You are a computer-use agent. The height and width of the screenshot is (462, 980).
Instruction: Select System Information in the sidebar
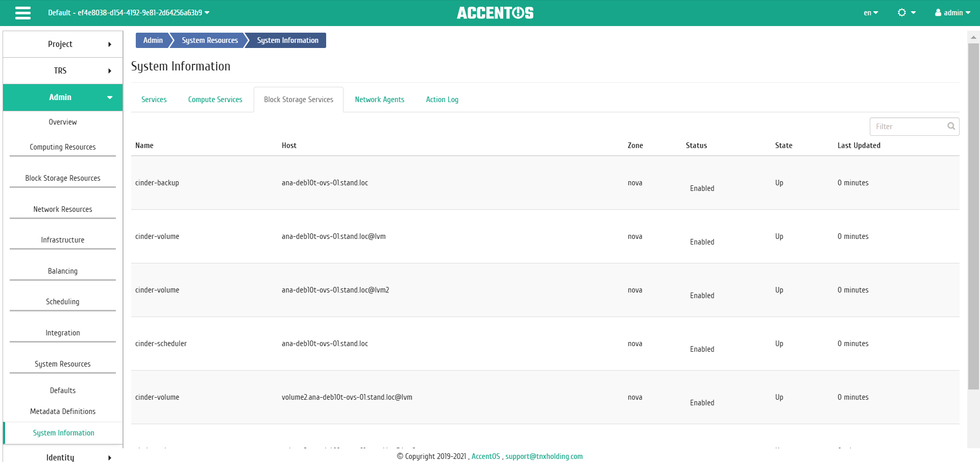(63, 433)
